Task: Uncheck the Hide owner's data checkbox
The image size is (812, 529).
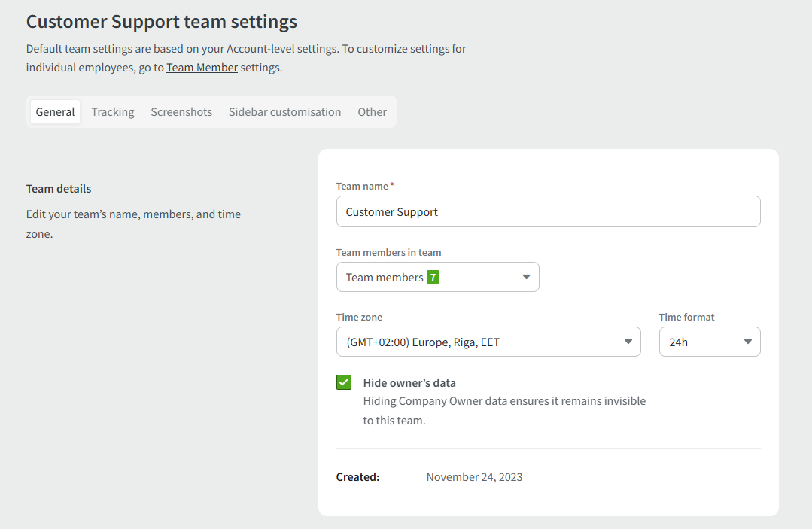Action: [x=344, y=382]
